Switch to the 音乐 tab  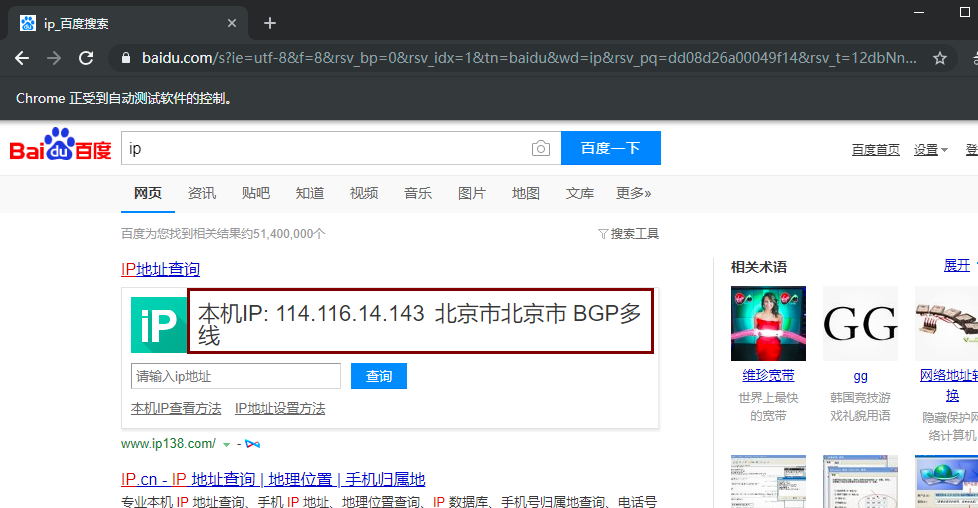point(418,193)
